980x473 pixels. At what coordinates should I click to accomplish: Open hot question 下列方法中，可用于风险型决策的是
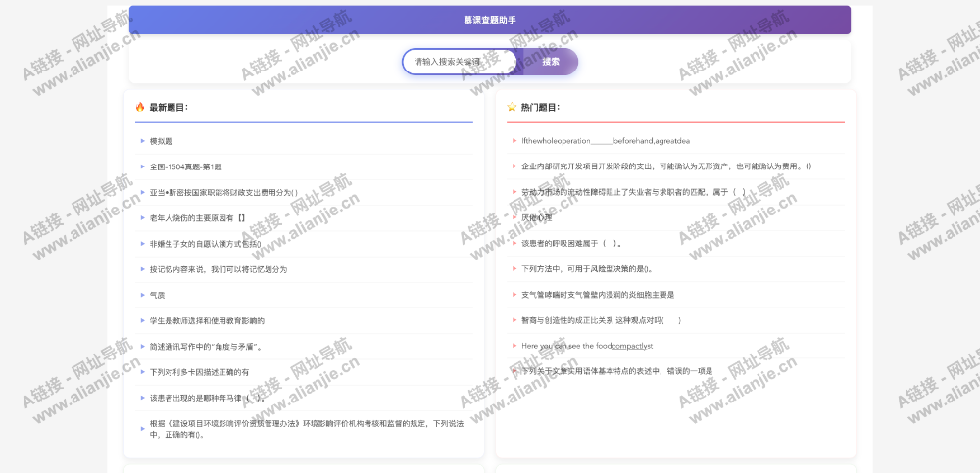[x=586, y=269]
